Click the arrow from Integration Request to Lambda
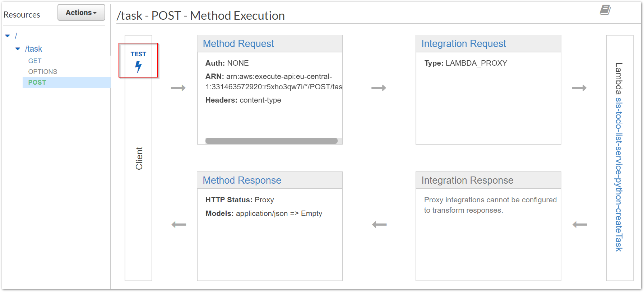The image size is (644, 292). click(579, 88)
